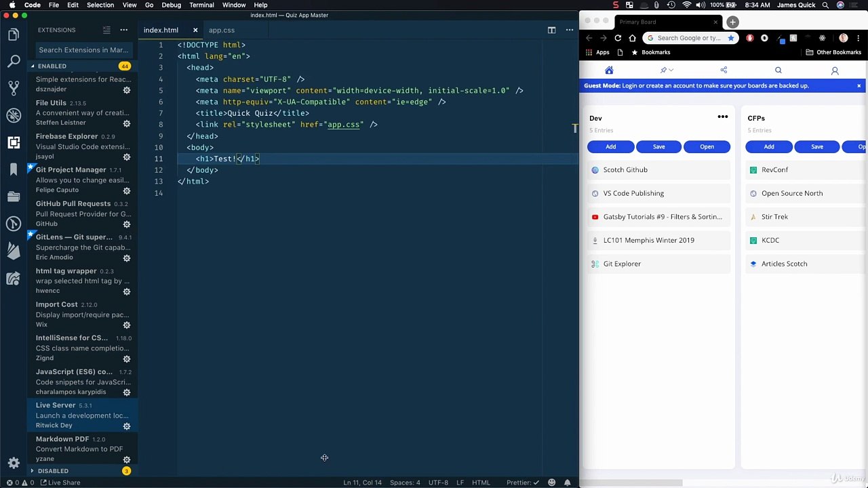Open the Bookmarks view in activity bar
Screen dimensions: 868x488
(x=14, y=169)
